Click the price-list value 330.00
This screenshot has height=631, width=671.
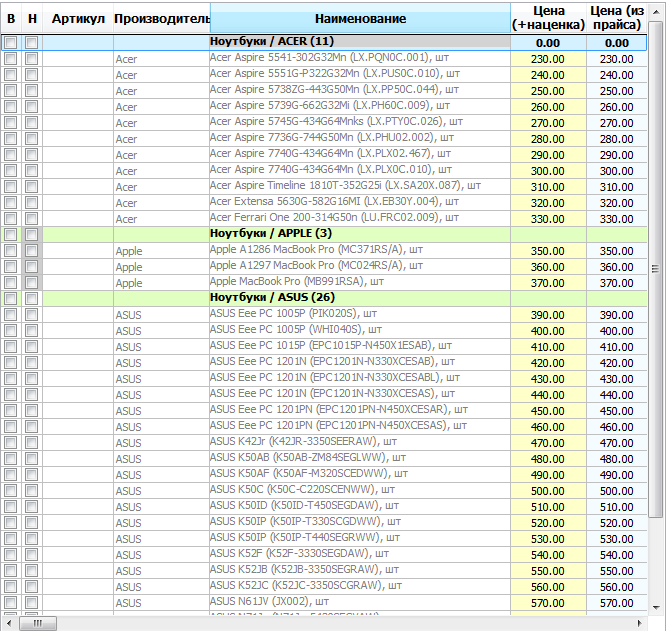(617, 219)
